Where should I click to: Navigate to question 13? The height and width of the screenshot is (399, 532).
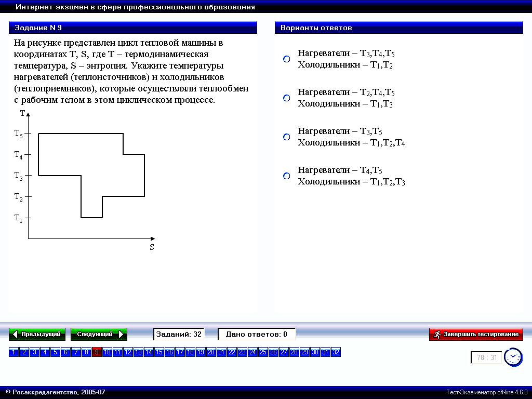138,352
